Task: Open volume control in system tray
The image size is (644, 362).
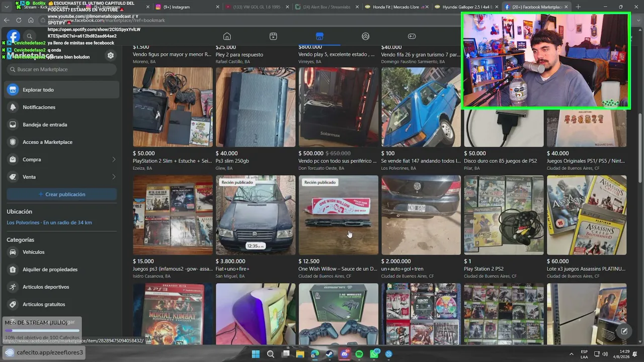Action: coord(605,354)
